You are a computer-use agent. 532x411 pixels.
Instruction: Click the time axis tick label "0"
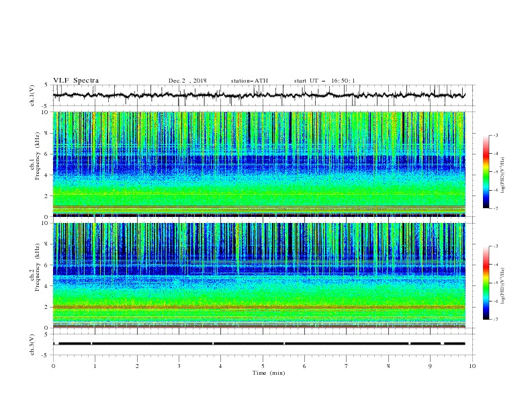[x=53, y=366]
